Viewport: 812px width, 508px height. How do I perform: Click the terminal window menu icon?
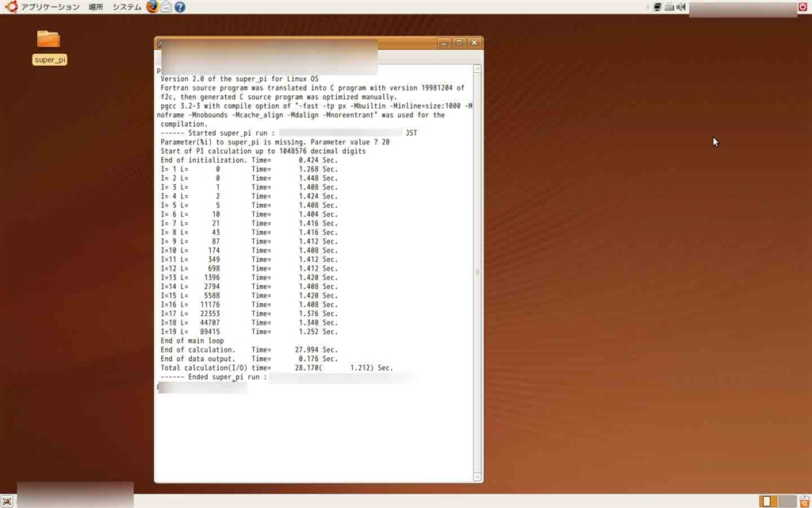(160, 43)
